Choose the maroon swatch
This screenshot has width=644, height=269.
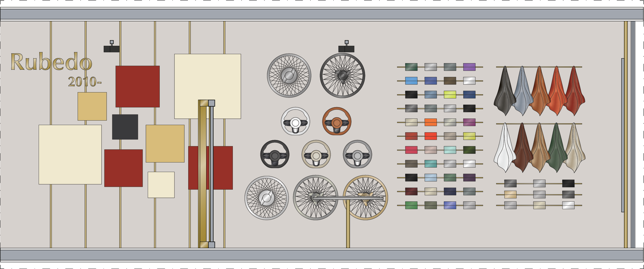411,192
